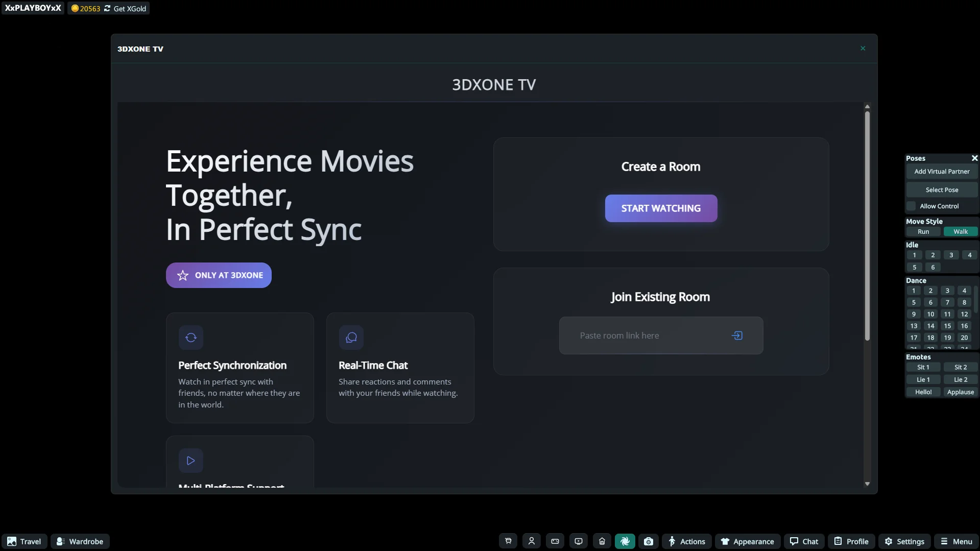Open the camera icon in bottom bar
The height and width of the screenshot is (551, 980).
[x=649, y=541]
